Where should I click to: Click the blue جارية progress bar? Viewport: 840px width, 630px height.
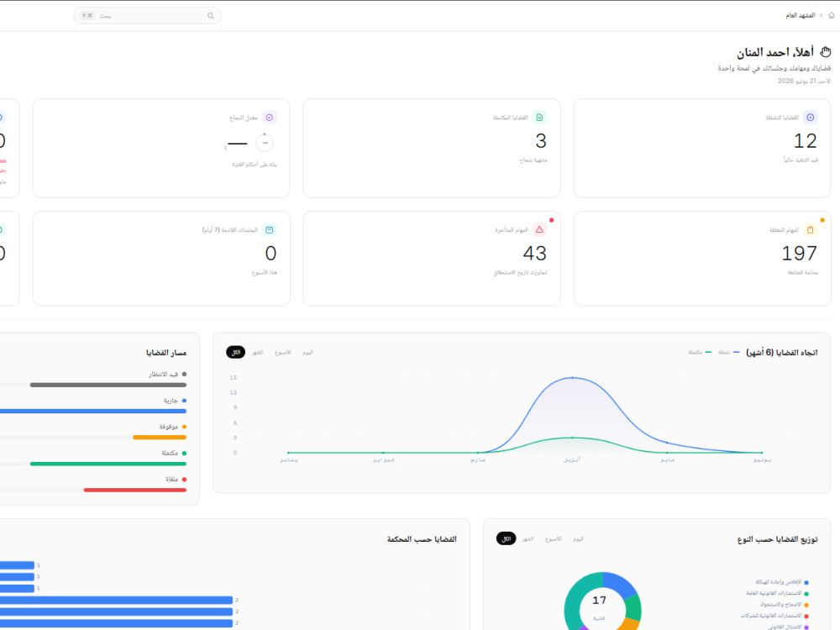(x=93, y=411)
